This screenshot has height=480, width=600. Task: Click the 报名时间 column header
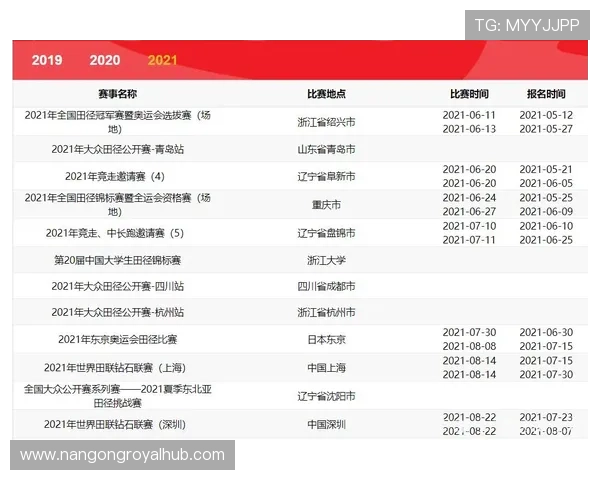(x=546, y=94)
